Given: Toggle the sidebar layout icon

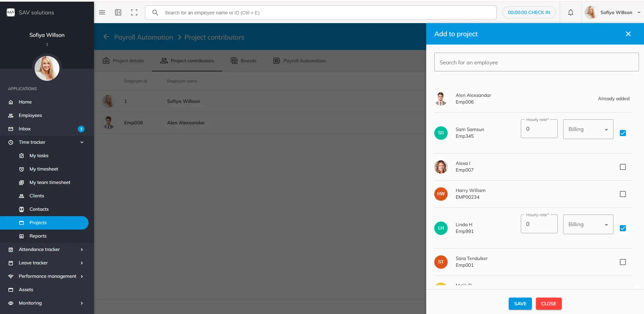Looking at the screenshot, I should [x=118, y=12].
